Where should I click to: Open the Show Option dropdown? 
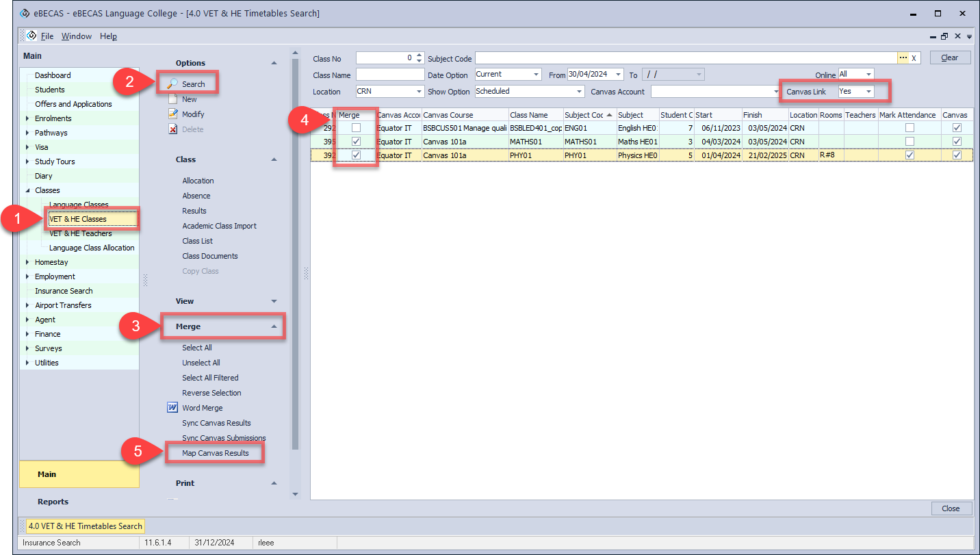coord(579,91)
